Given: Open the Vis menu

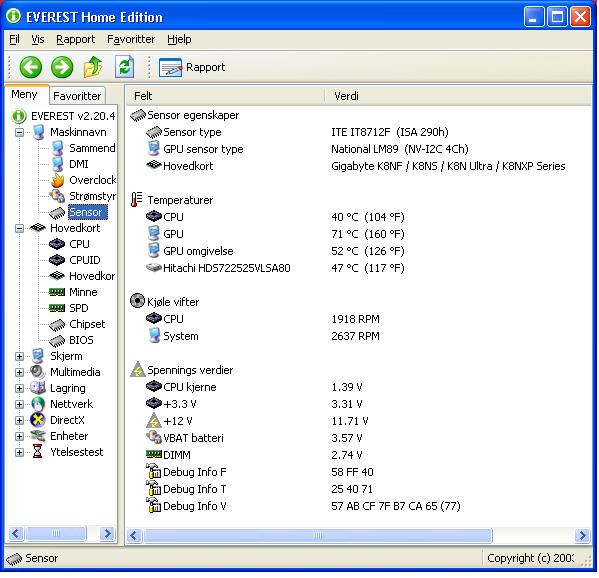Looking at the screenshot, I should tap(37, 39).
